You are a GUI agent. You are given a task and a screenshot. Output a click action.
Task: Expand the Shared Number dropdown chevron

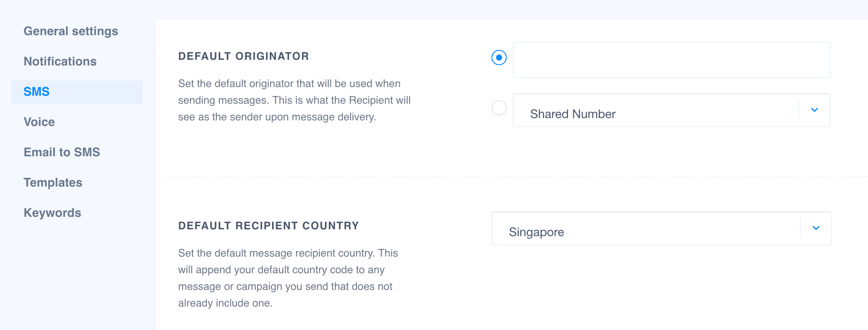point(814,110)
